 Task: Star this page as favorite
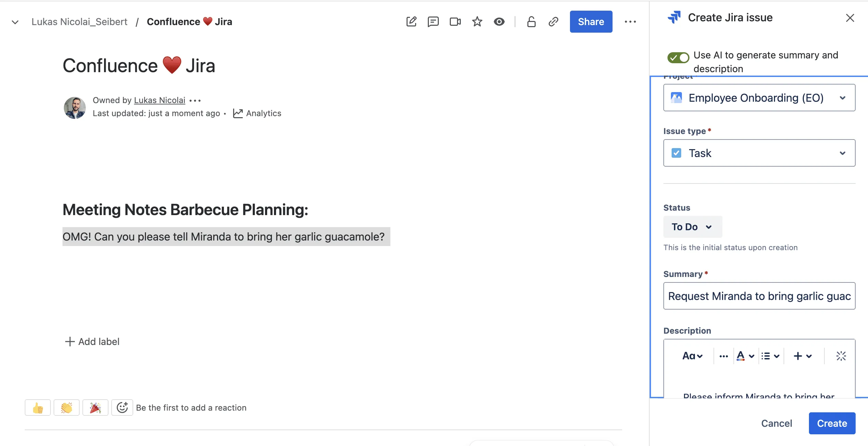tap(477, 22)
